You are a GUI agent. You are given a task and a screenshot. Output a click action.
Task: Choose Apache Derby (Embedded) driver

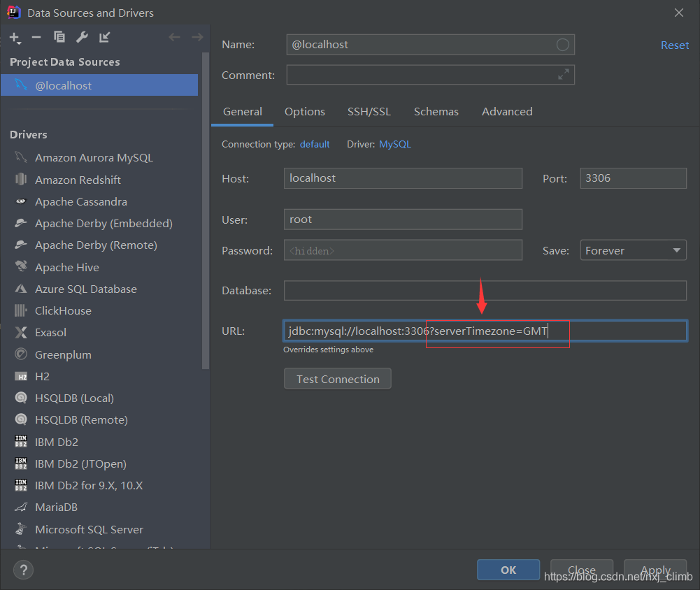pos(103,223)
